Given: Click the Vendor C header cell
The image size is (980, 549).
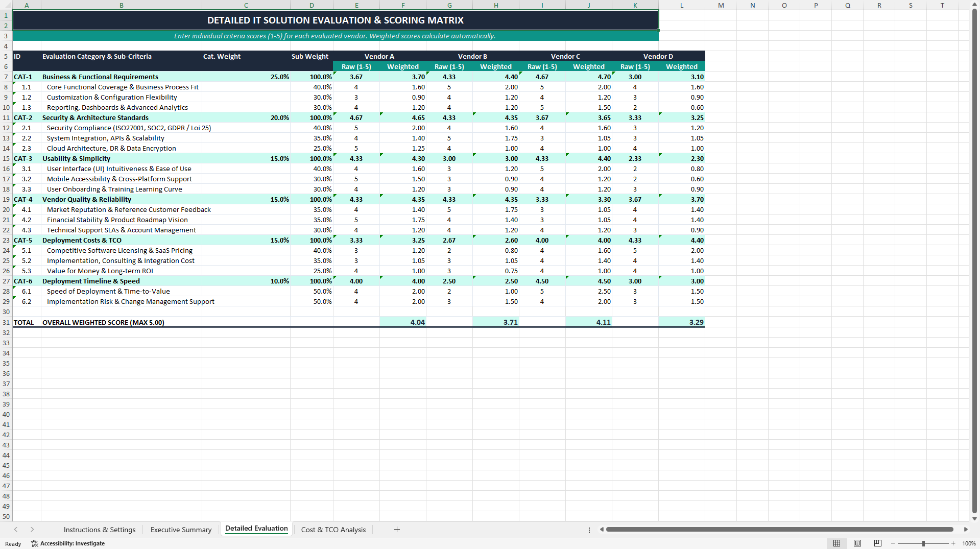Looking at the screenshot, I should [x=565, y=56].
